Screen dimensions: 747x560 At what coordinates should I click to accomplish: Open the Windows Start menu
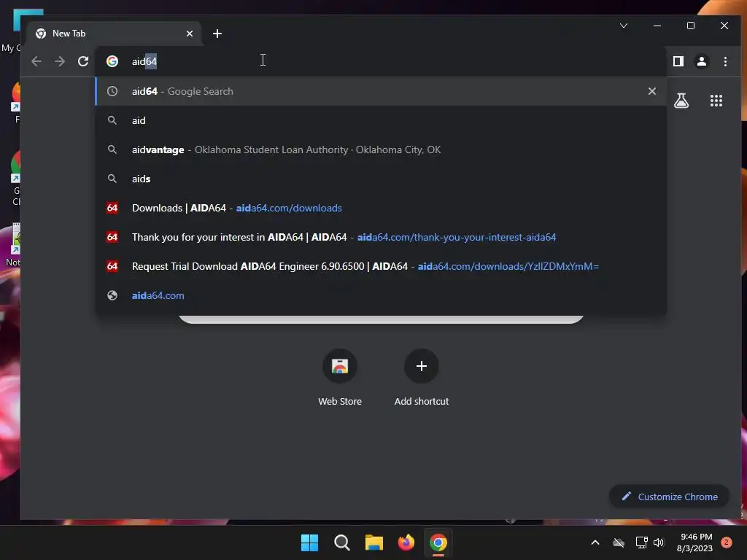click(x=309, y=542)
